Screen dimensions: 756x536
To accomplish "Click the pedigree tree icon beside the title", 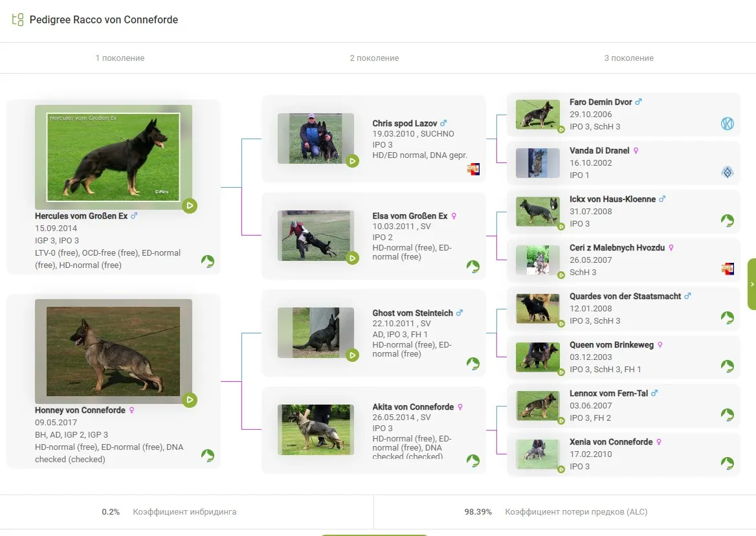I will point(17,19).
